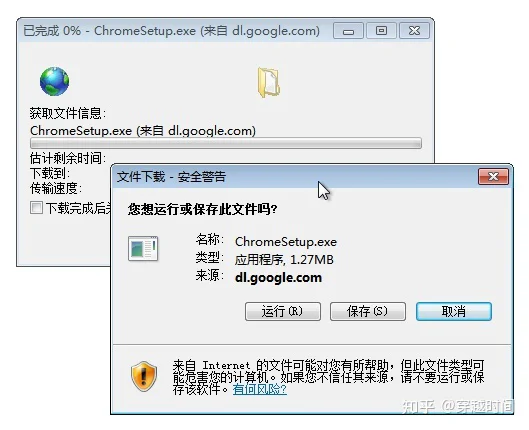The width and height of the screenshot is (529, 430).
Task: Open the 有何风险? link
Action: click(260, 389)
